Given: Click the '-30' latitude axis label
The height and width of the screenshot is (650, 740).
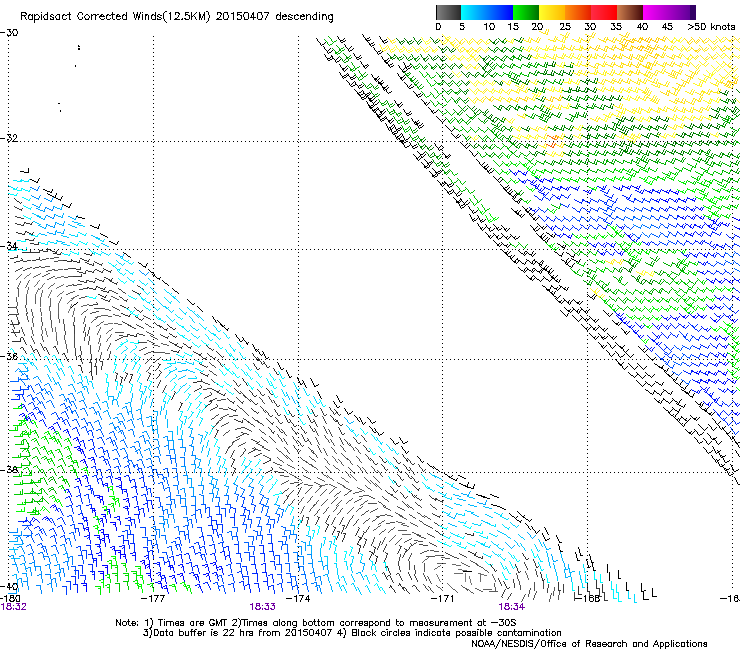Looking at the screenshot, I should click(9, 33).
